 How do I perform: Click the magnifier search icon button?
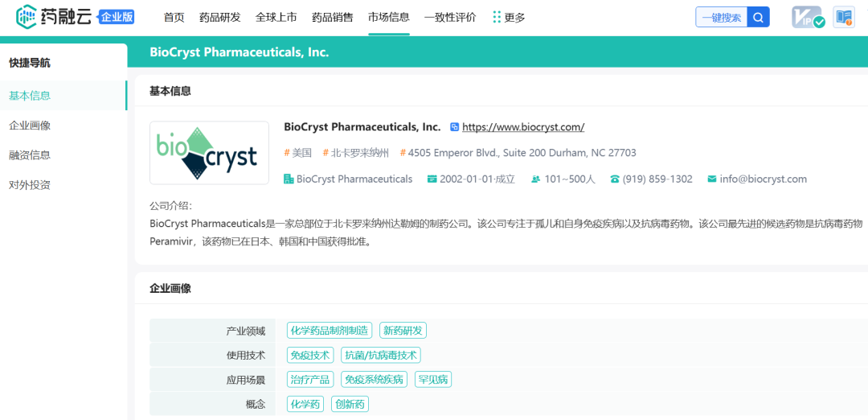(x=758, y=17)
